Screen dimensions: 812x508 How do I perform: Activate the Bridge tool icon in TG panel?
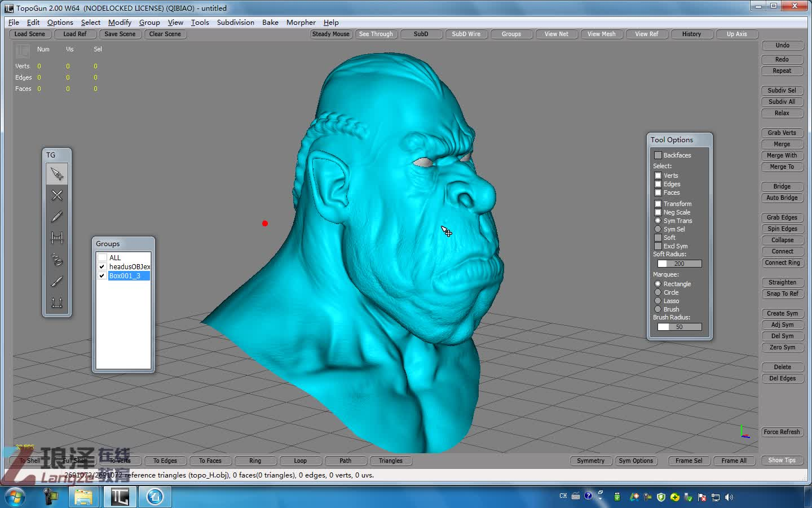(x=57, y=238)
